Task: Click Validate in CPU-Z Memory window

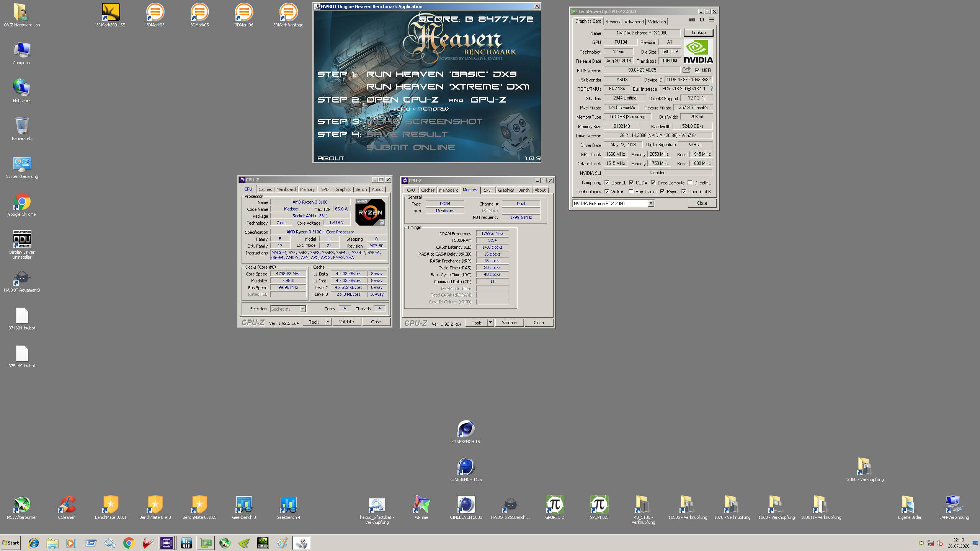Action: coord(509,323)
